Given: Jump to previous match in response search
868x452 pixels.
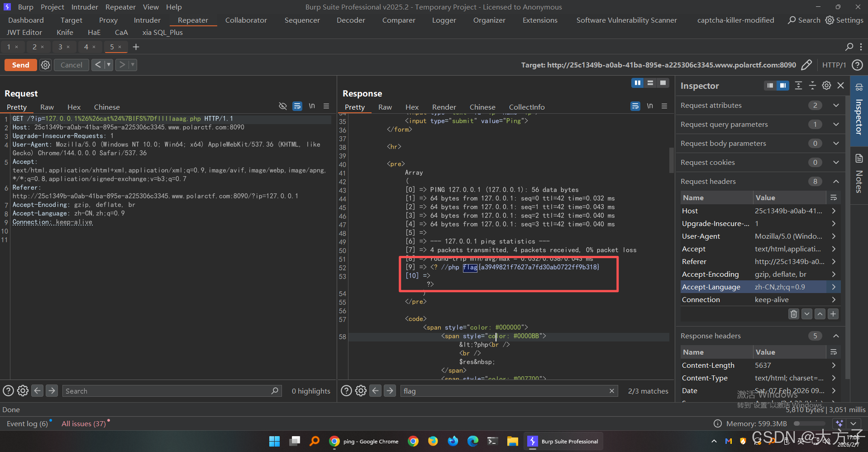Looking at the screenshot, I should (x=376, y=390).
